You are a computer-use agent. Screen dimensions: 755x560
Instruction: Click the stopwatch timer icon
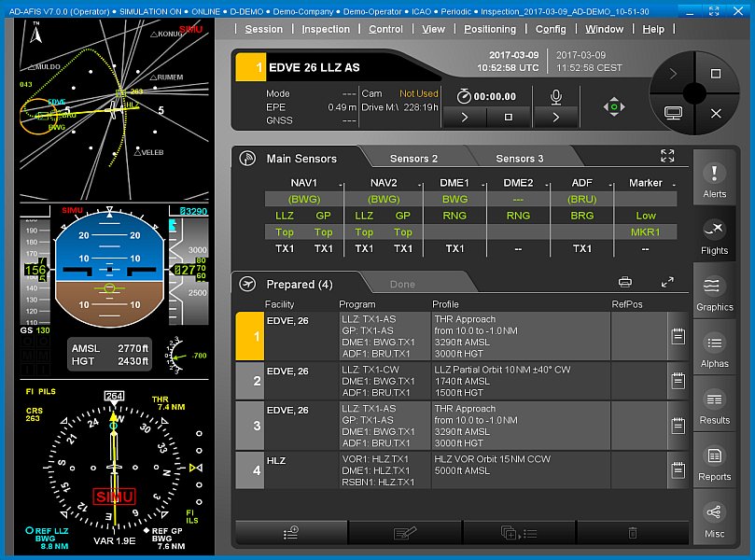tap(464, 96)
